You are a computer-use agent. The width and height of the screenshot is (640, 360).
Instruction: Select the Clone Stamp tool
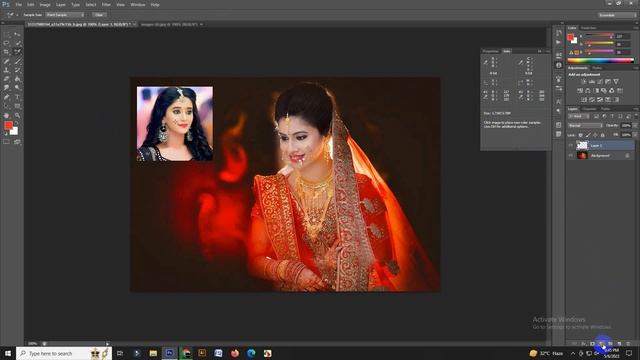tap(6, 70)
